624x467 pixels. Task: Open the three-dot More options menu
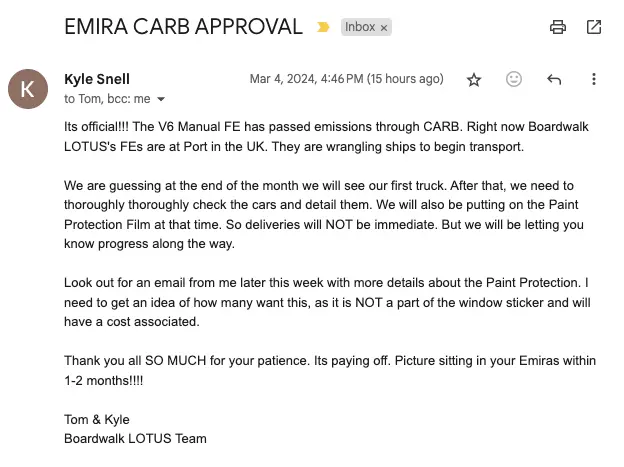pos(594,79)
